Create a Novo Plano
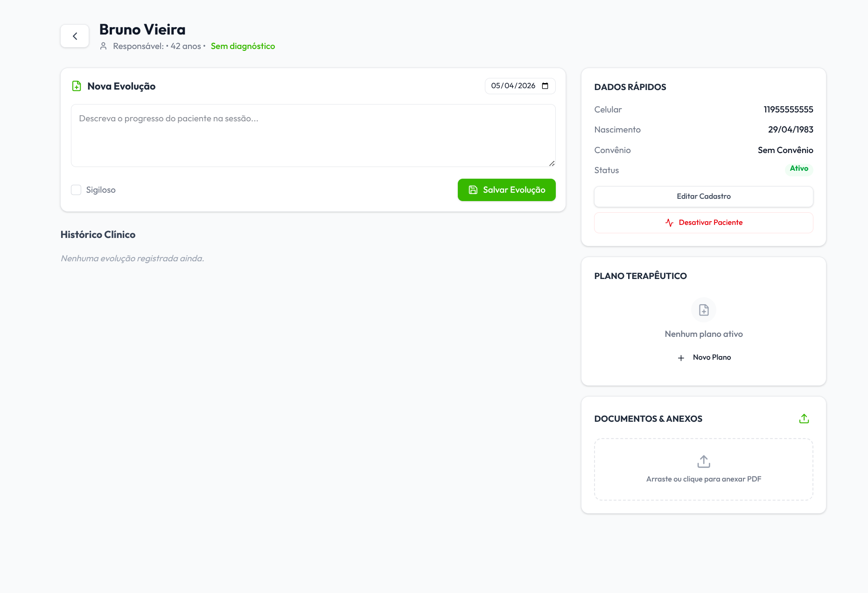 704,357
